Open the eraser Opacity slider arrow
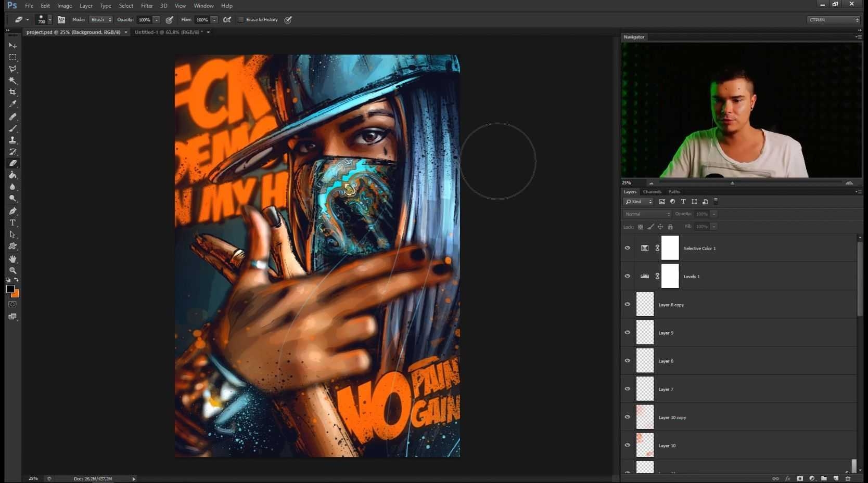 point(156,20)
